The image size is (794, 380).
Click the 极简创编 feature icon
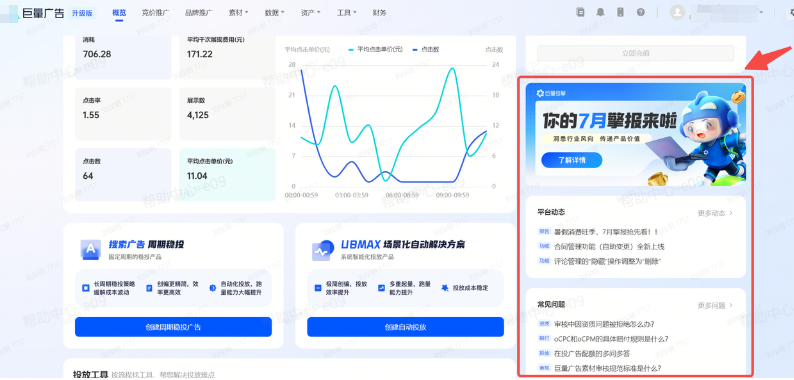[x=318, y=288]
